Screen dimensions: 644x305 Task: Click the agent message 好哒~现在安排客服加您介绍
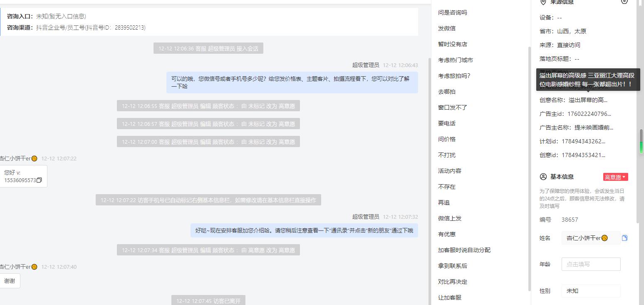[304, 230]
